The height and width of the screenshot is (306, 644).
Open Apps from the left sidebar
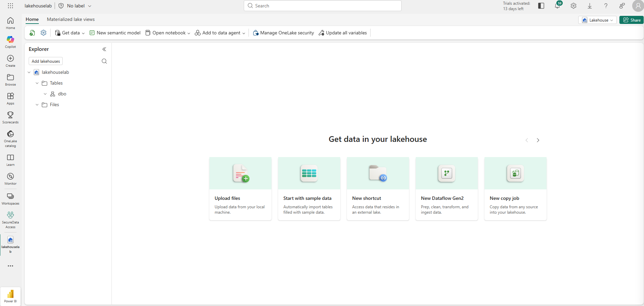tap(10, 98)
